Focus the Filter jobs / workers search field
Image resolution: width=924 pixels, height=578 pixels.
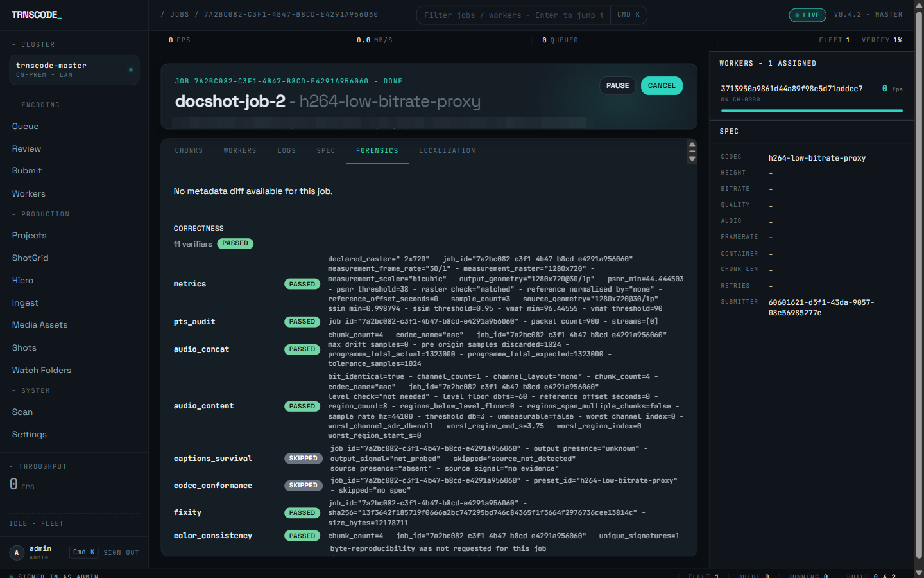(x=513, y=15)
